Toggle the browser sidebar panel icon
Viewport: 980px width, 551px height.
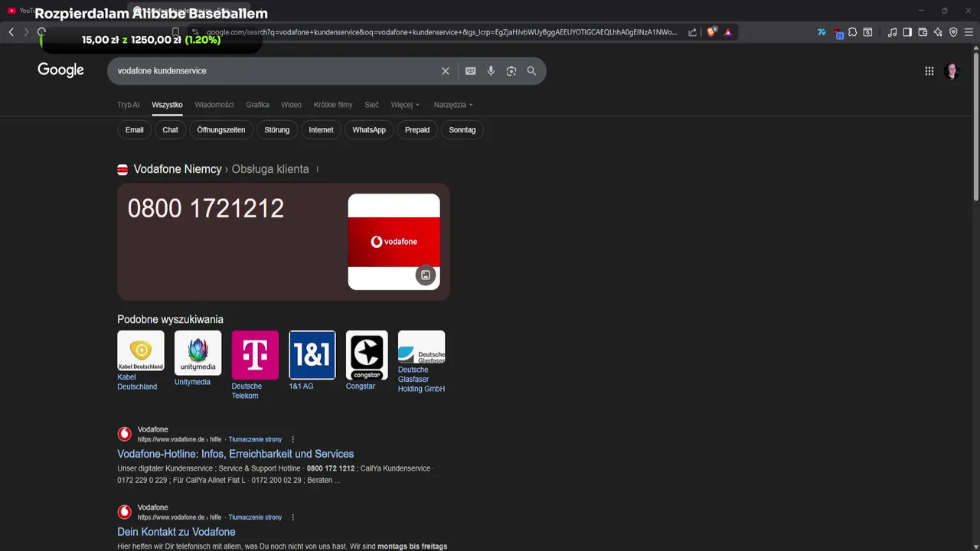pos(907,32)
